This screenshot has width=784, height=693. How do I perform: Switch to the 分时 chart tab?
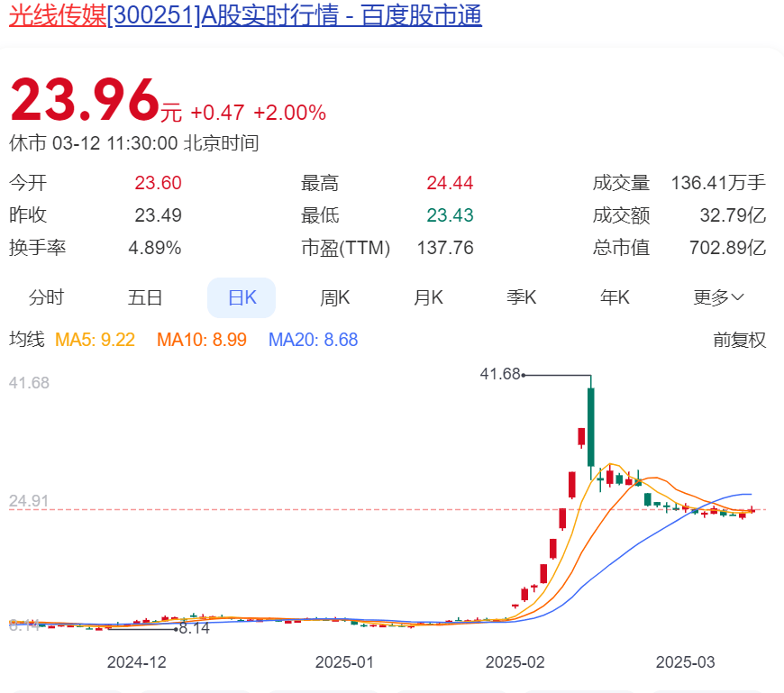46,297
